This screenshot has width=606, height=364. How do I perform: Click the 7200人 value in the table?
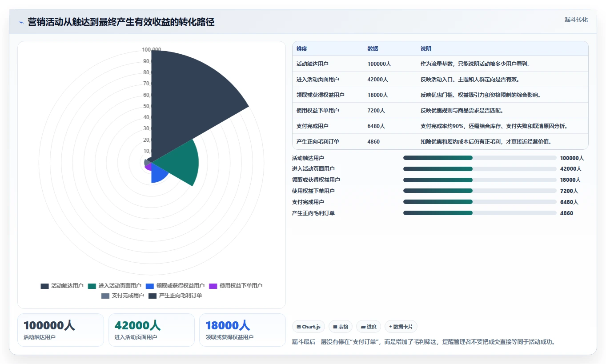tap(377, 111)
